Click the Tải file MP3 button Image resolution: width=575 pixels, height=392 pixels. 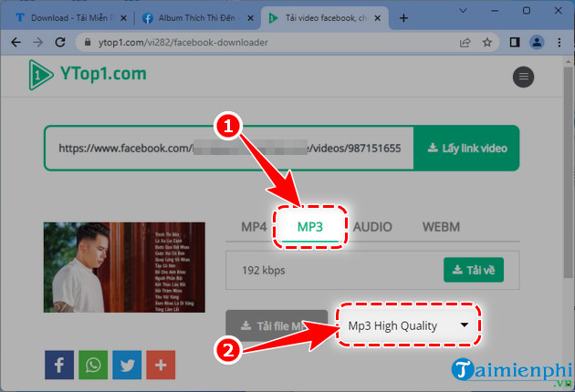277,325
